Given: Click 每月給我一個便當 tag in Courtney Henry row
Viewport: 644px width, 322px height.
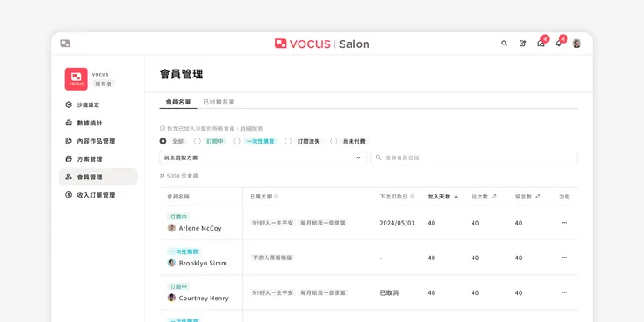Looking at the screenshot, I should pos(323,292).
